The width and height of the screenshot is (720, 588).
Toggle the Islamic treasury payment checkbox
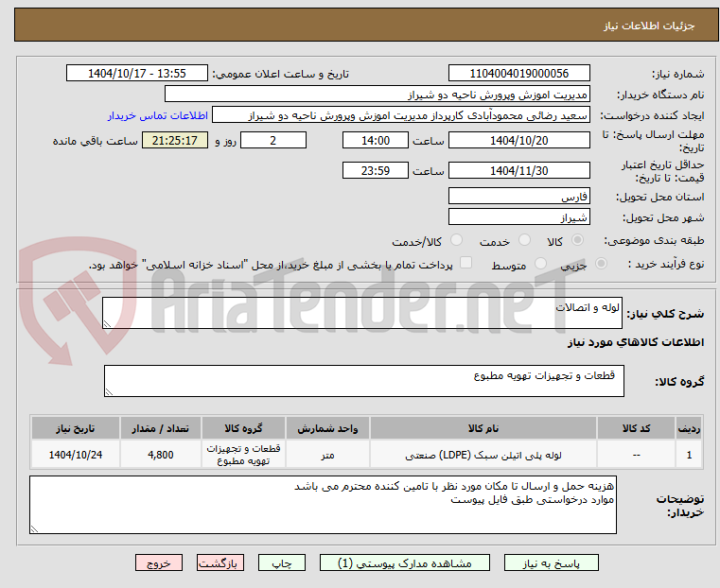point(465,263)
